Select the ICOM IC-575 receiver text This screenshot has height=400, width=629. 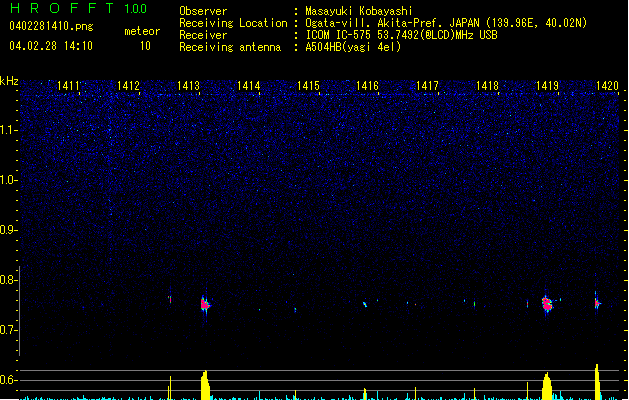(402, 35)
